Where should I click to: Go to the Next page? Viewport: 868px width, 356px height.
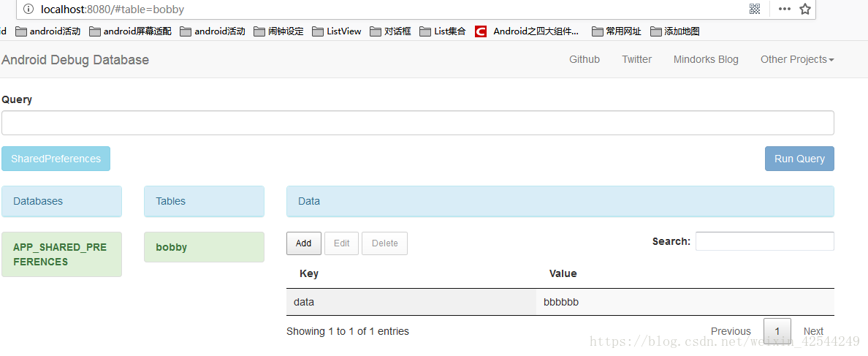813,331
